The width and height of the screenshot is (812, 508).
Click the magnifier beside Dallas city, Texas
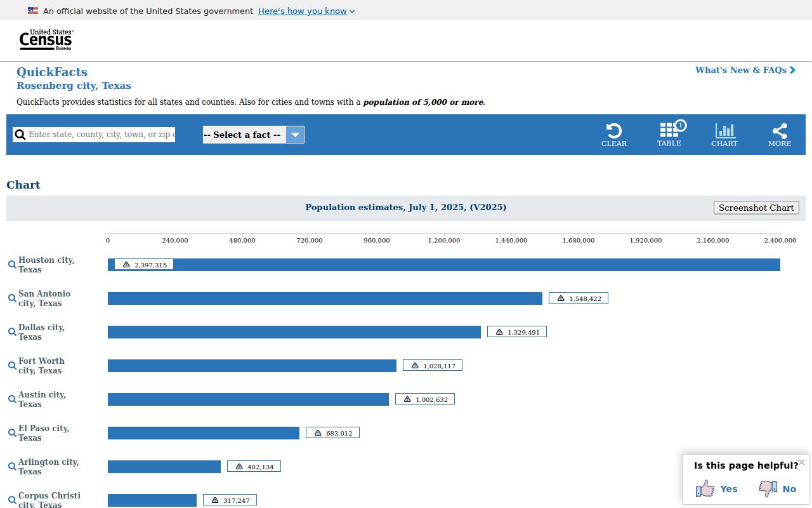pos(12,332)
